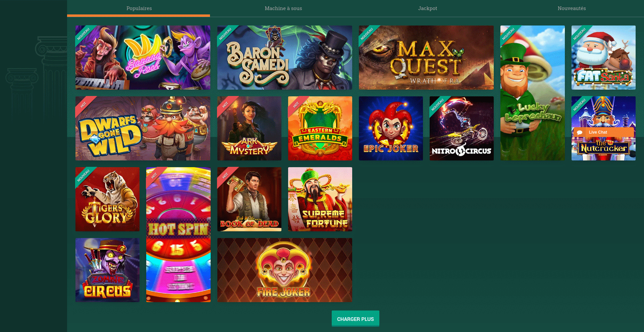Viewport: 644px width, 332px height.
Task: Play Book of Dead
Action: tap(249, 199)
